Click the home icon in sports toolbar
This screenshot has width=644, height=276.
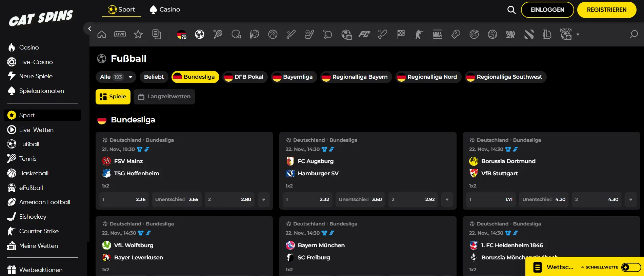pyautogui.click(x=102, y=34)
